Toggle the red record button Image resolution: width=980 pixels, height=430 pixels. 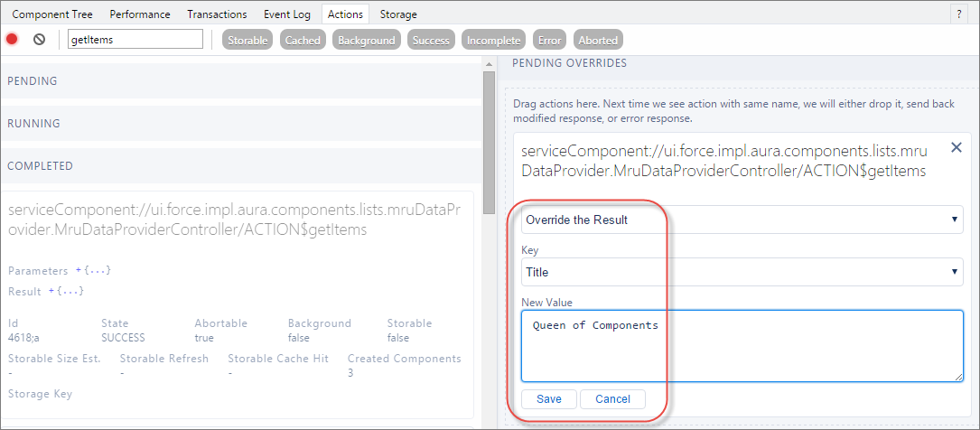(x=12, y=40)
